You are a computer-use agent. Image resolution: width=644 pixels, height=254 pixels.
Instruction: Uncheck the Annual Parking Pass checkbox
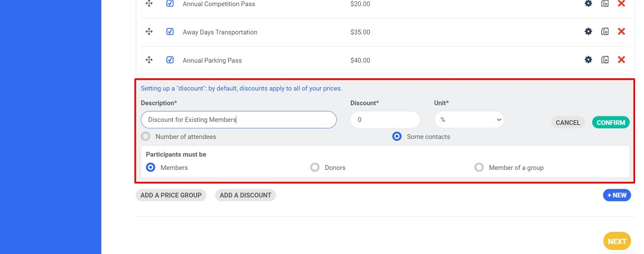tap(170, 60)
